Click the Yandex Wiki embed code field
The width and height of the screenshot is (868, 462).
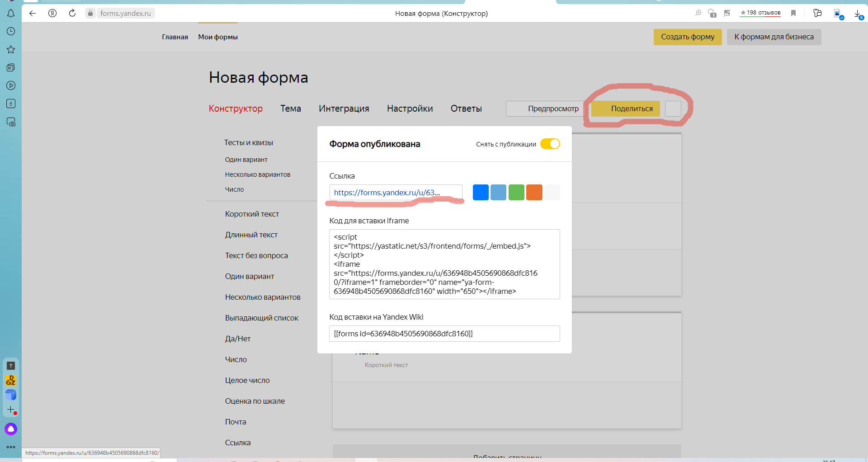coord(444,334)
